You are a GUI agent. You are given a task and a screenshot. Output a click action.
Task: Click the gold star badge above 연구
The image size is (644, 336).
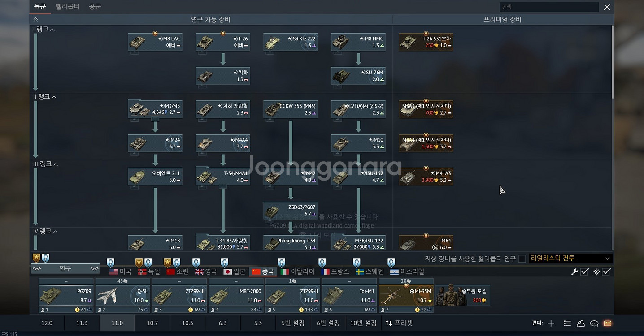pos(36,258)
